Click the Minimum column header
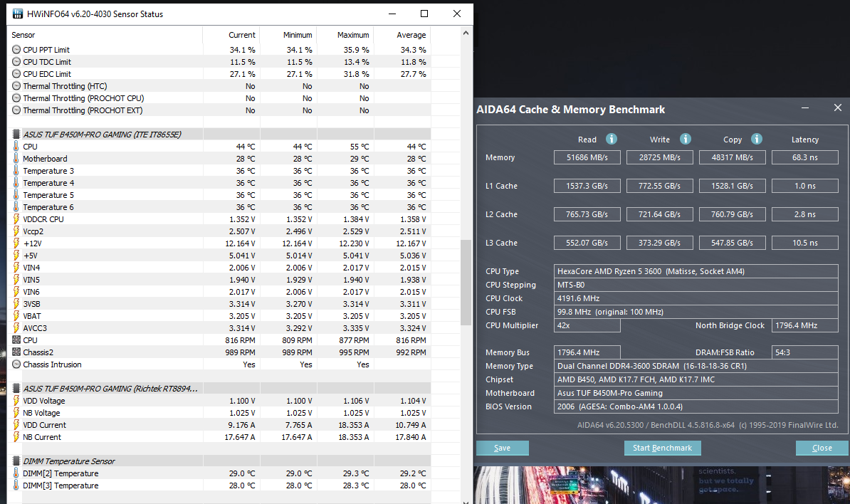Screen dimensions: 850x504 [x=288, y=35]
